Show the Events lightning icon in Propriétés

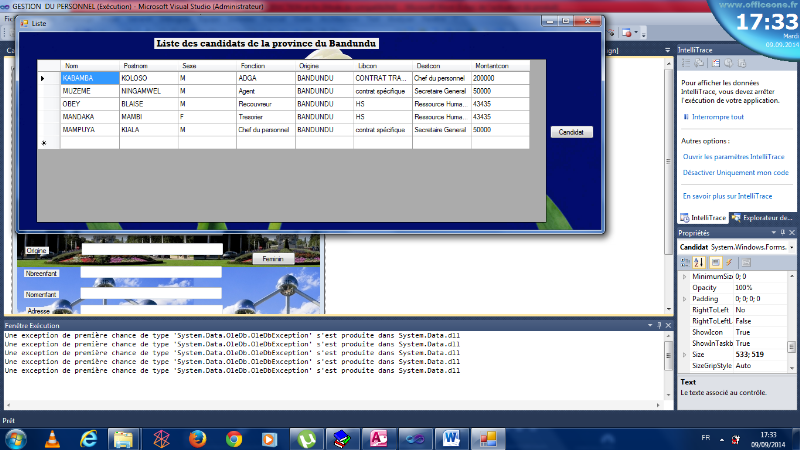[x=729, y=262]
